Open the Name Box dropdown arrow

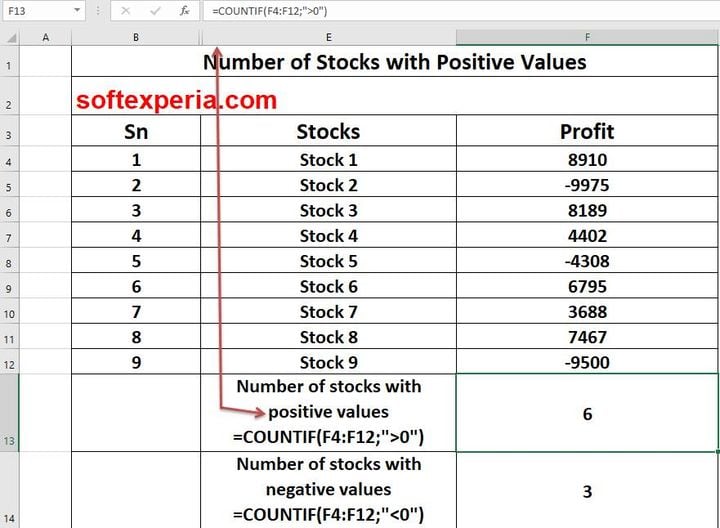tap(78, 10)
